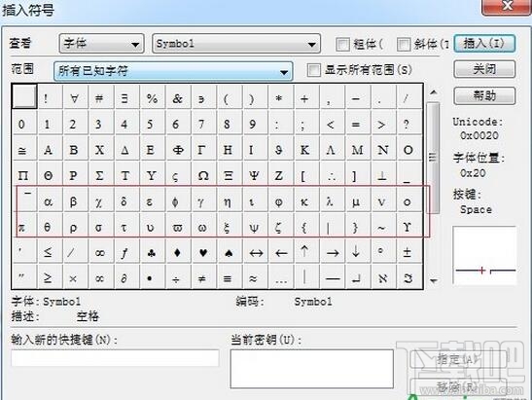
Task: Expand the 范围 所有已知字符 dropdown
Action: [173, 71]
